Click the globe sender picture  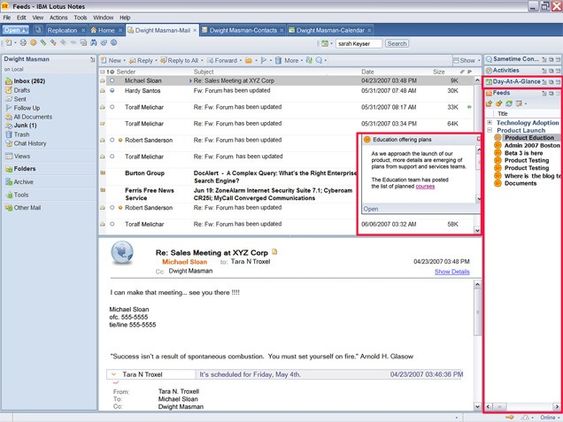point(122,253)
